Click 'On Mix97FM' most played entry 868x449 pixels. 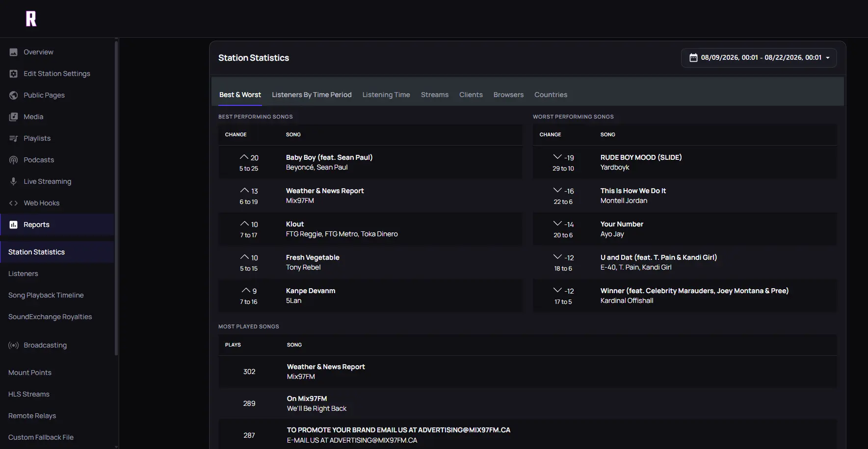pyautogui.click(x=307, y=399)
